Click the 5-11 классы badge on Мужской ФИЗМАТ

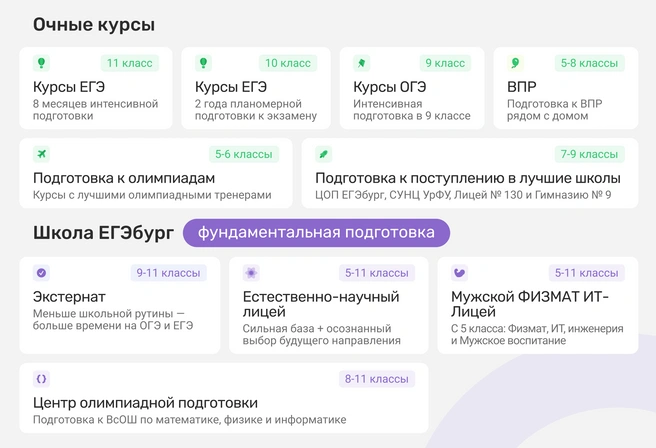(587, 273)
